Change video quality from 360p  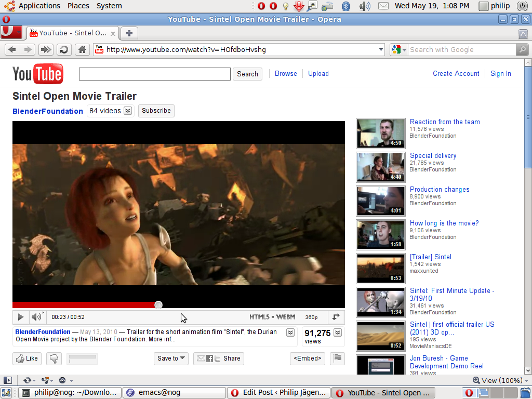311,317
